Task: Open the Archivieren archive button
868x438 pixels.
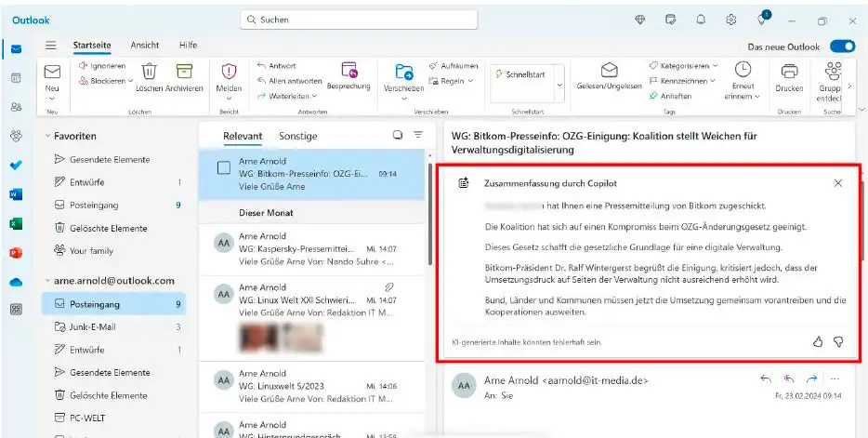Action: (184, 73)
